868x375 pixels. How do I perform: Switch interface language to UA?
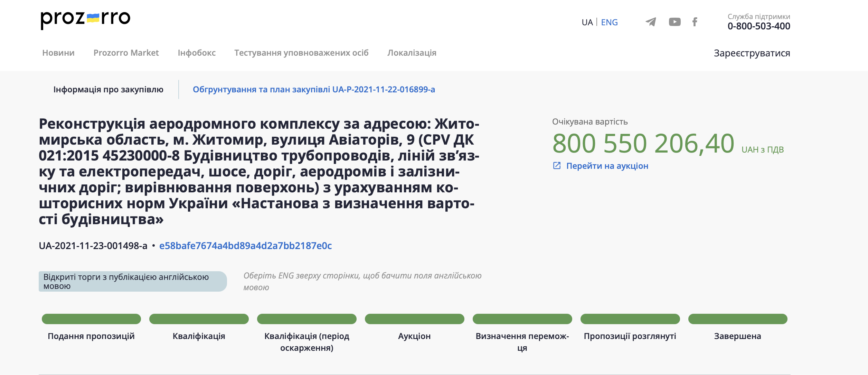click(x=587, y=22)
